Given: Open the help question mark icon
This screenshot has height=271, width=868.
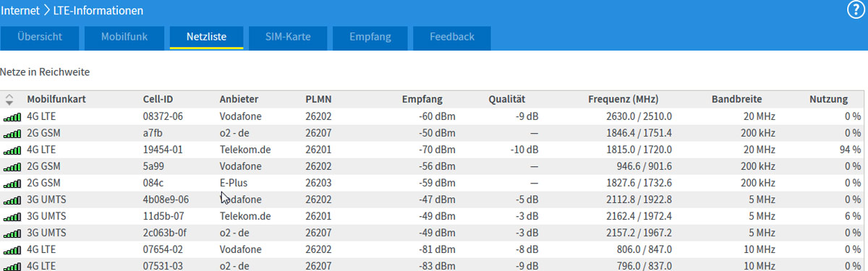Looking at the screenshot, I should [x=854, y=9].
